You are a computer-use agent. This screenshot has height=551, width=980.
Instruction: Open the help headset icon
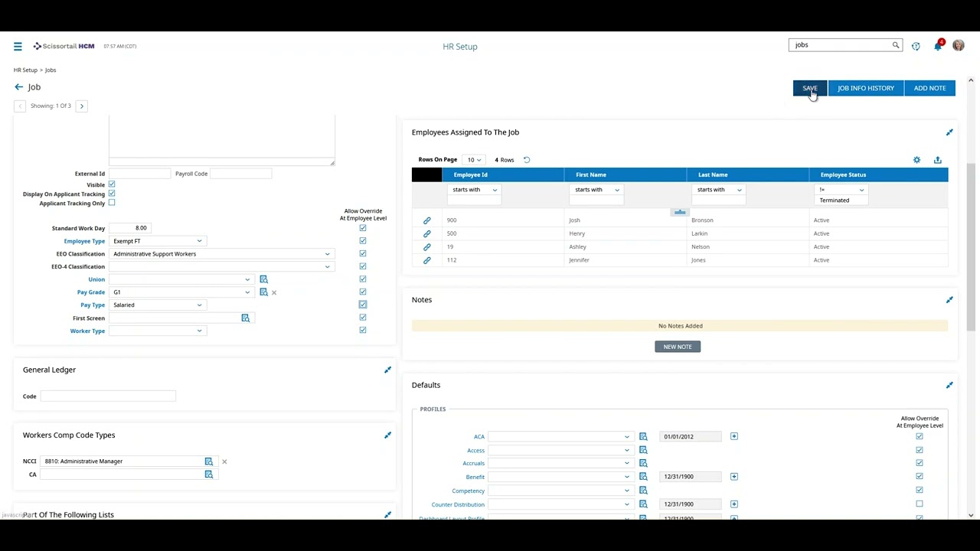pos(916,46)
